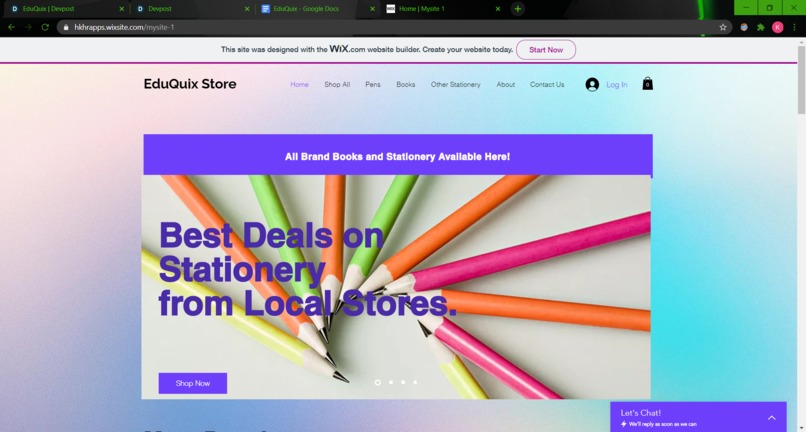Click the Best Deals on Stationery headline
Viewport: 806px width, 432px height.
click(x=307, y=269)
